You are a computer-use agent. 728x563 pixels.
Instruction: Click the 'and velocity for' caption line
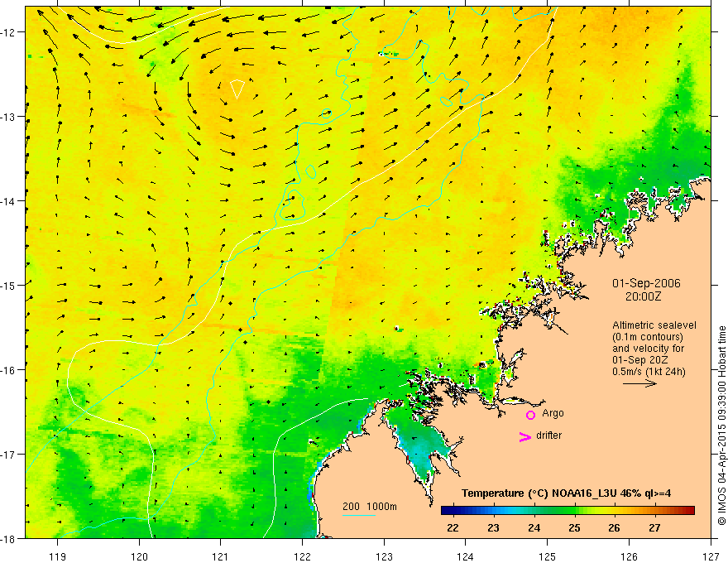pos(648,349)
